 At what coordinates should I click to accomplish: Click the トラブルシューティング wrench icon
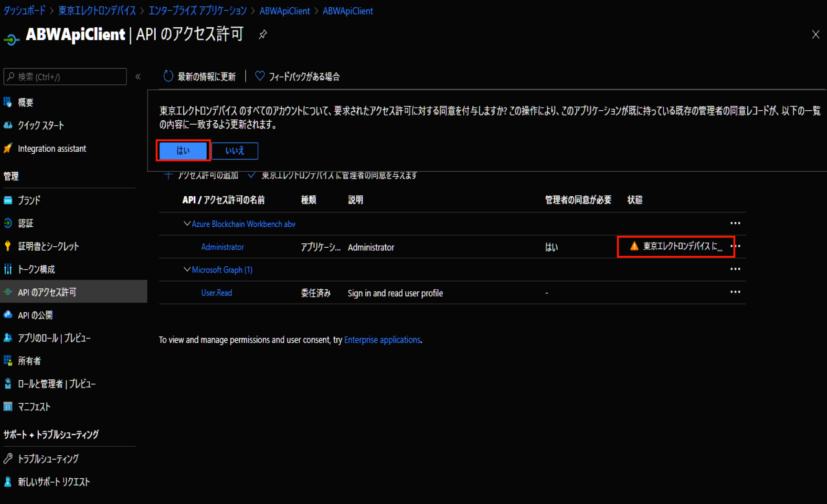(x=8, y=459)
